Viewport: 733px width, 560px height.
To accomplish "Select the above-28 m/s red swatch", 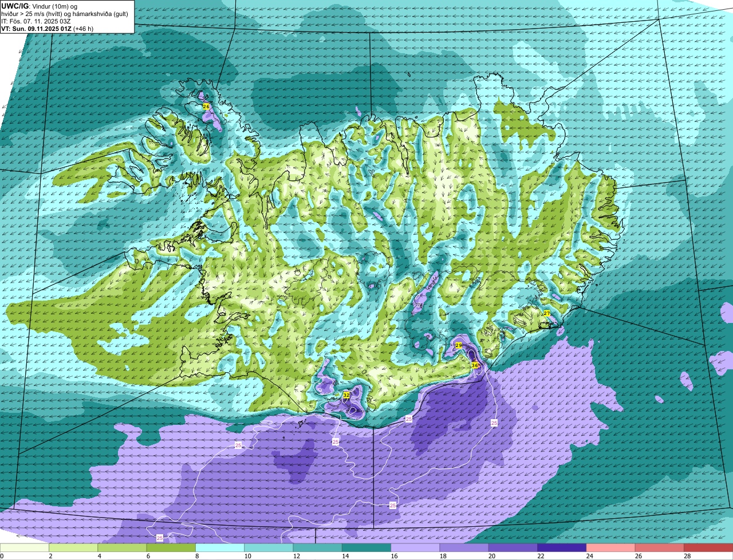I will [x=708, y=548].
